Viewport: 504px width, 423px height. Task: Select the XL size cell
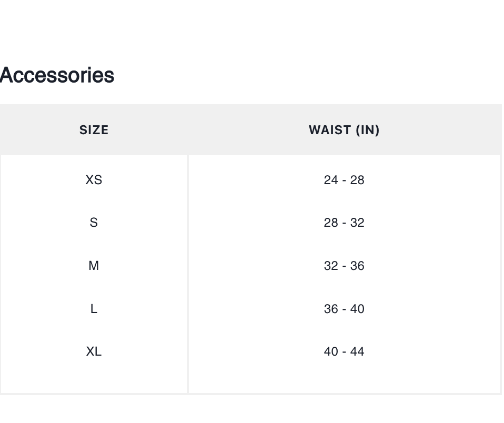point(94,351)
